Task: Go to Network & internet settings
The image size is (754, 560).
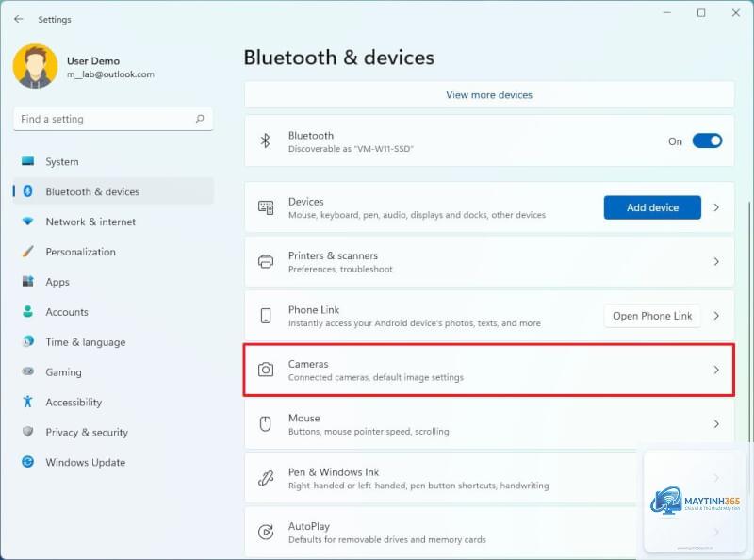Action: pos(113,222)
